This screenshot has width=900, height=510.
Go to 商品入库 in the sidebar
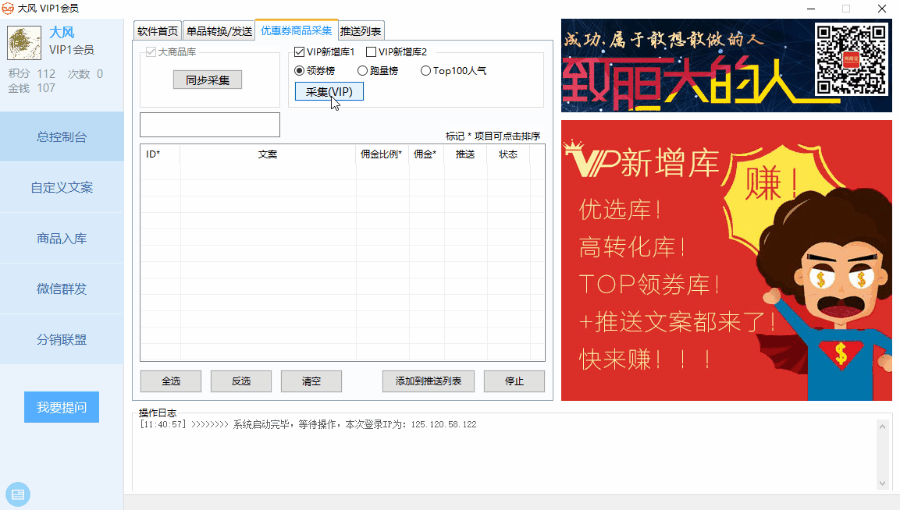61,238
